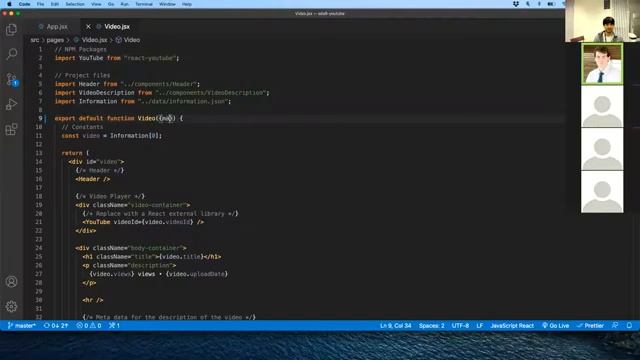Open the Apple menu
This screenshot has height=360, width=640.
(x=9, y=4)
